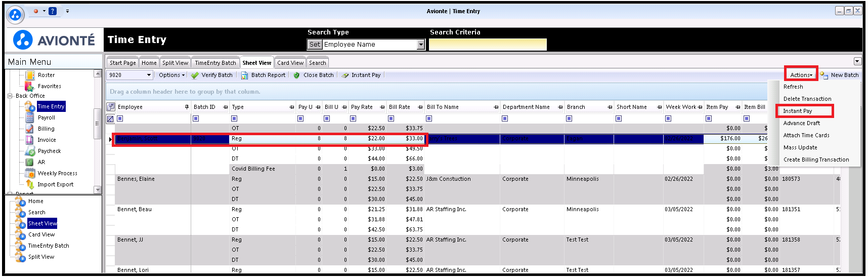Image resolution: width=868 pixels, height=278 pixels.
Task: Toggle the Type column filter box
Action: pos(234,118)
